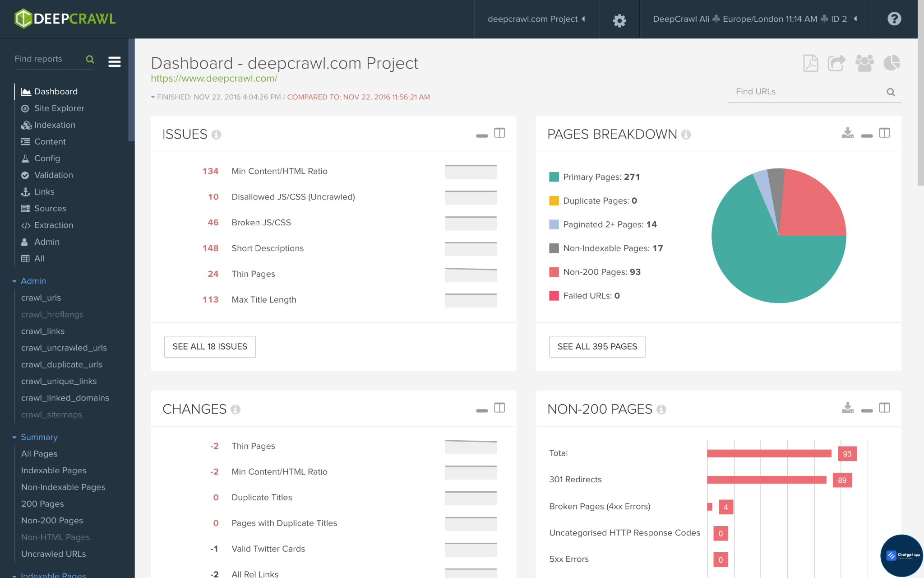Viewport: 924px width, 578px height.
Task: Open the deepcrawl.com Project dropdown
Action: 536,19
